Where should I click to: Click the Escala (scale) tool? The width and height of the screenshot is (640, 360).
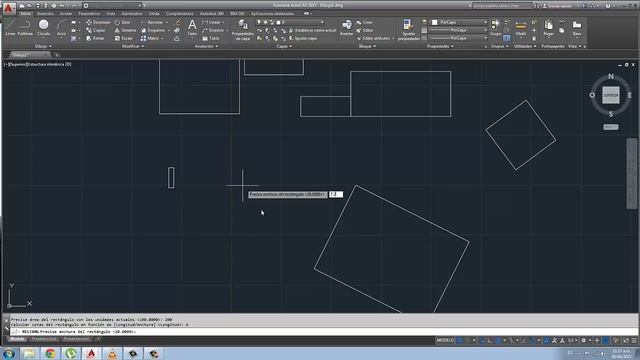(x=124, y=38)
